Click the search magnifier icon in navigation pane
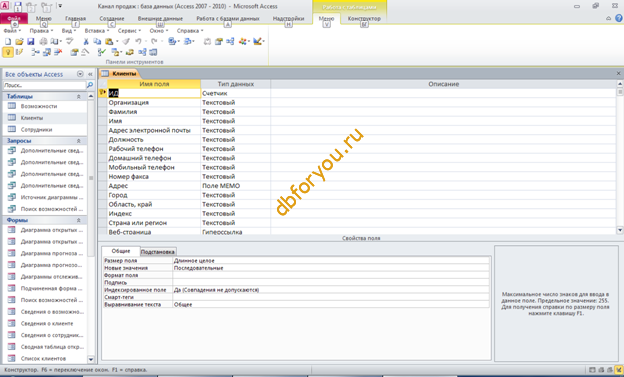Viewport: 624px width, 377px height. tap(90, 85)
